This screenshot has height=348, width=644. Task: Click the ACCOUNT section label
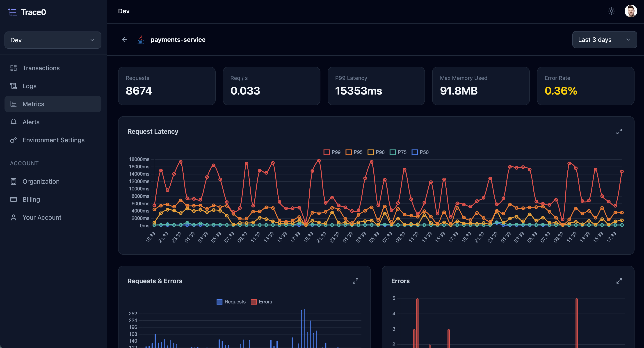pos(25,163)
